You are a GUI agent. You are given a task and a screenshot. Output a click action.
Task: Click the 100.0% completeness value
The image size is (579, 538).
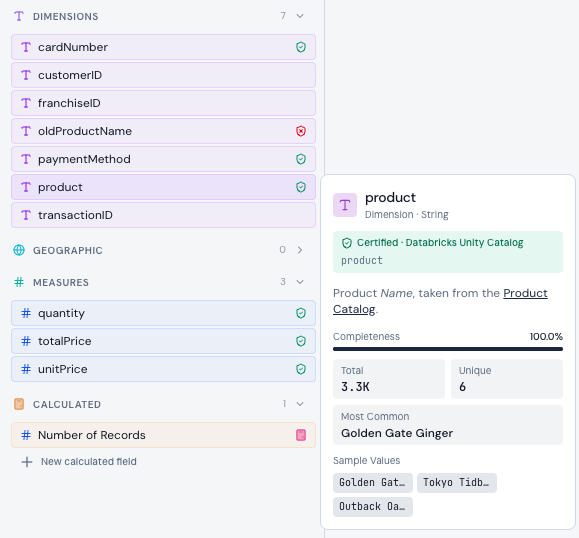(x=546, y=336)
